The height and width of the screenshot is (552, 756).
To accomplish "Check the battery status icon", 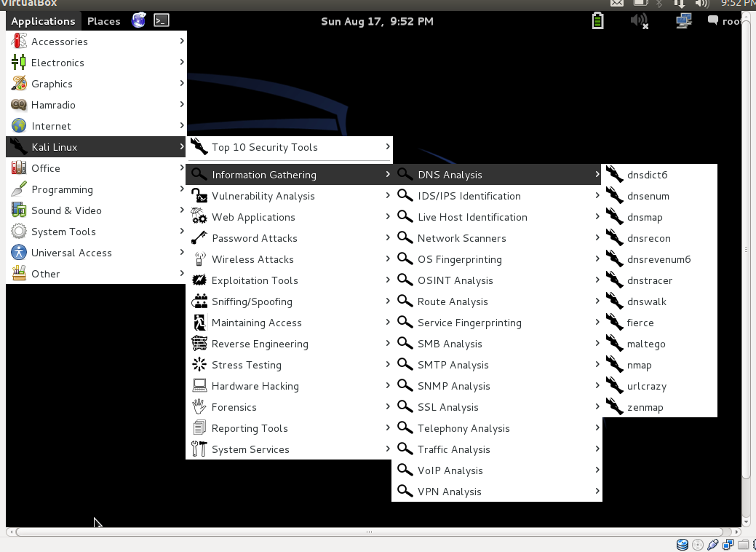I will point(597,21).
